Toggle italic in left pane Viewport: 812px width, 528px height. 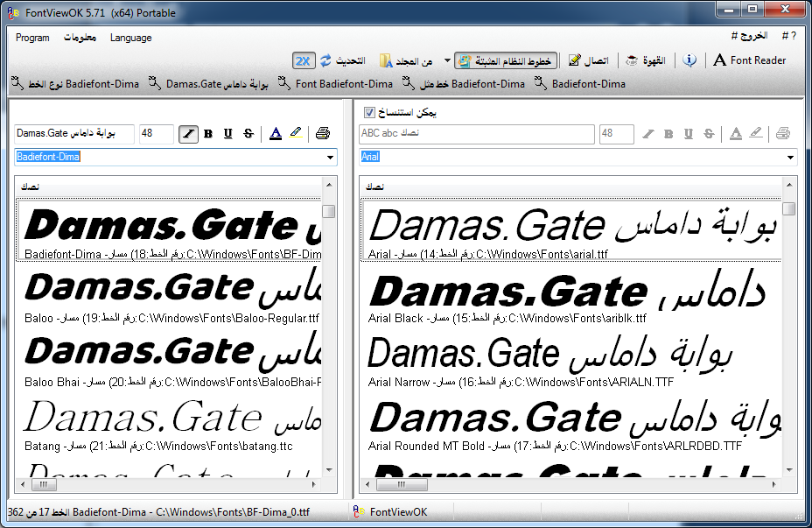click(x=188, y=134)
